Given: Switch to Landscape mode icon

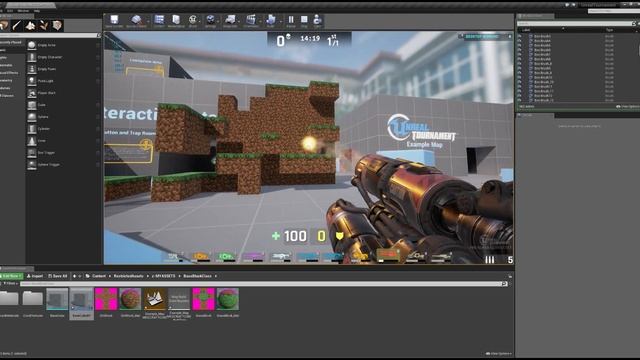Looking at the screenshot, I should coord(30,25).
